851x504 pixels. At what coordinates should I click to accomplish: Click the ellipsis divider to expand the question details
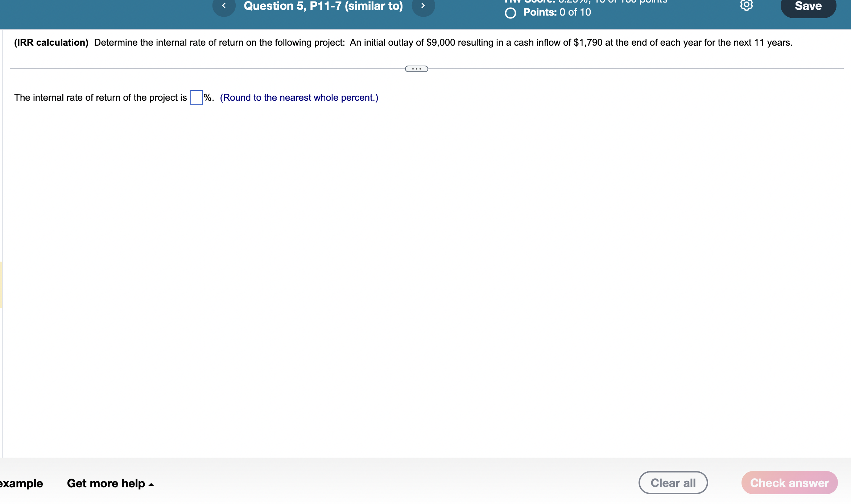(x=416, y=68)
